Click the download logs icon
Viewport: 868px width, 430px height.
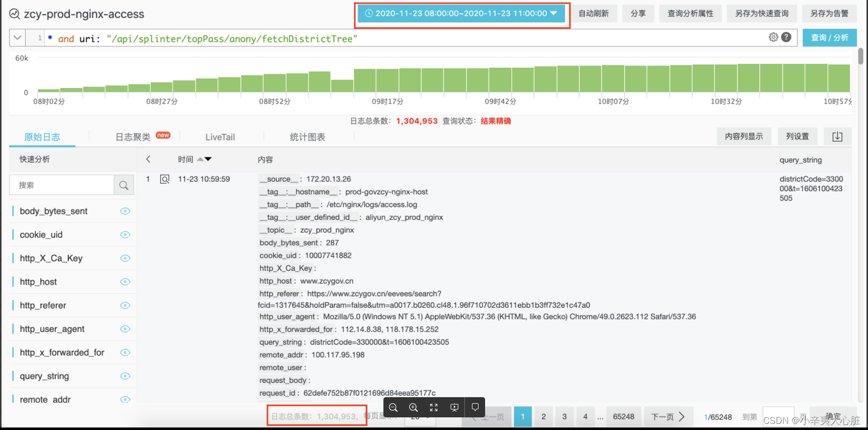[838, 136]
